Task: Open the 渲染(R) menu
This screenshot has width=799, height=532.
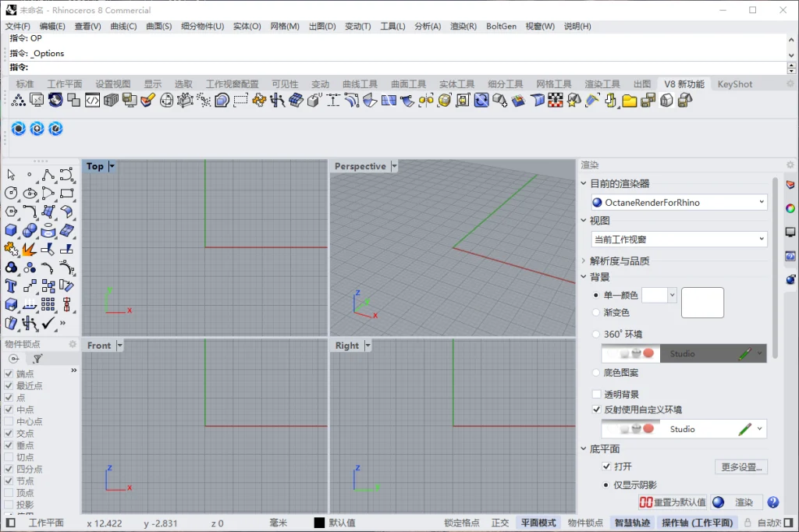Action: tap(463, 26)
